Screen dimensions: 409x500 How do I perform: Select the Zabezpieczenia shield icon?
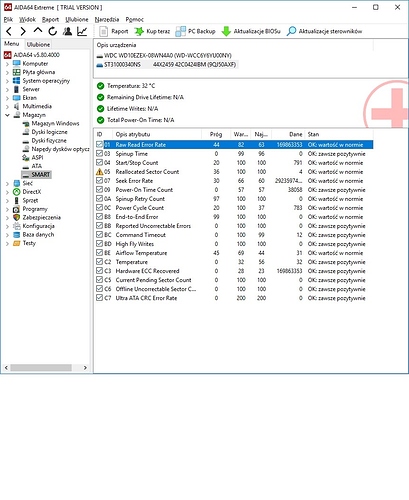coord(17,217)
